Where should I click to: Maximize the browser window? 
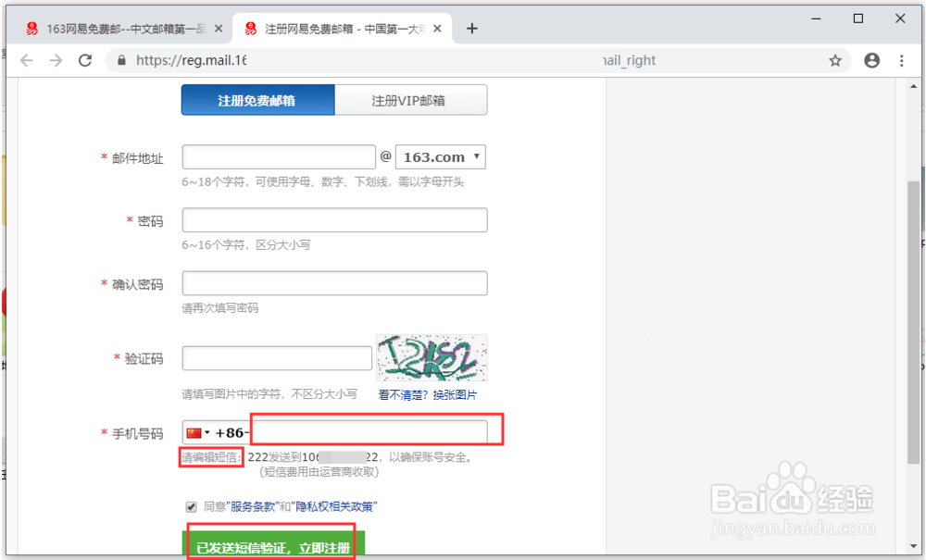point(858,19)
